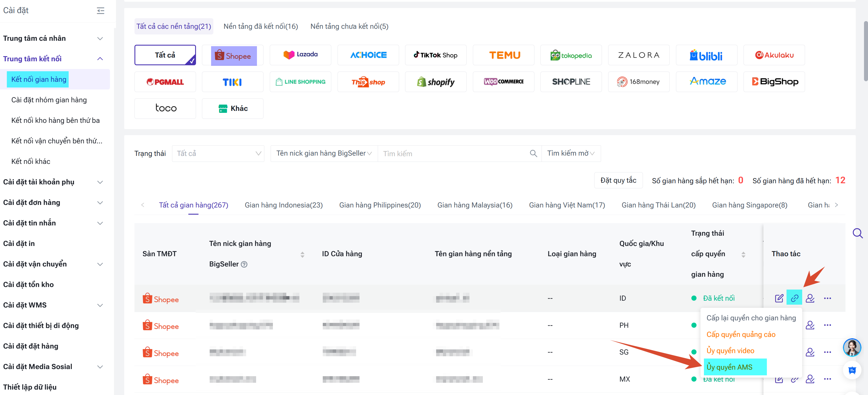Choose Ủy quyền video menu option
This screenshot has height=395, width=868.
[x=730, y=351]
